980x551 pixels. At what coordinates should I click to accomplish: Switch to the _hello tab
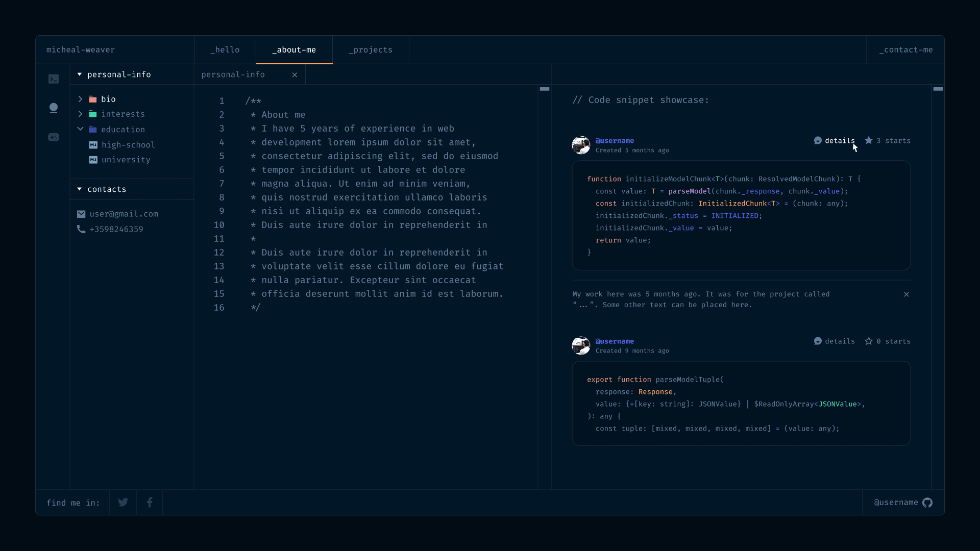click(x=225, y=50)
